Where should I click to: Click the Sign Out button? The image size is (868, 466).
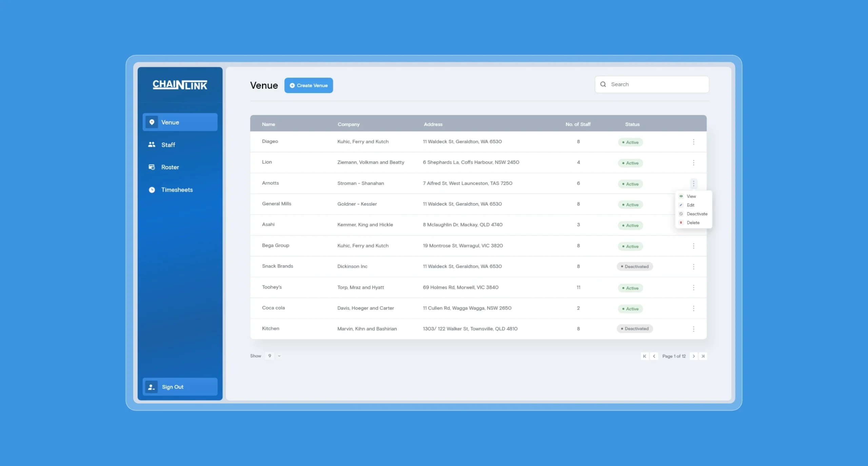[x=180, y=387]
